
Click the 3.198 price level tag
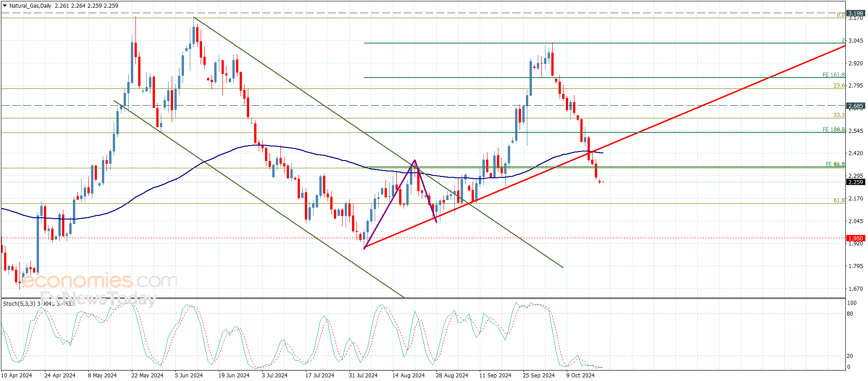[856, 13]
